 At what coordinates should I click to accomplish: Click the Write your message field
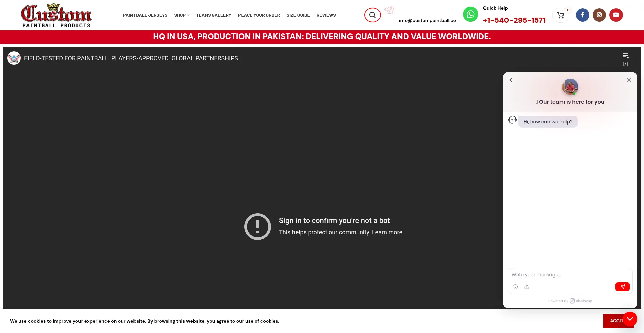pos(570,275)
